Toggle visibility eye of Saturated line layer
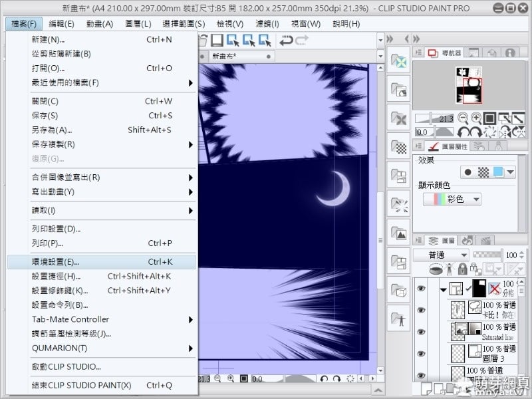Viewport: 532px width, 399px height. [421, 332]
